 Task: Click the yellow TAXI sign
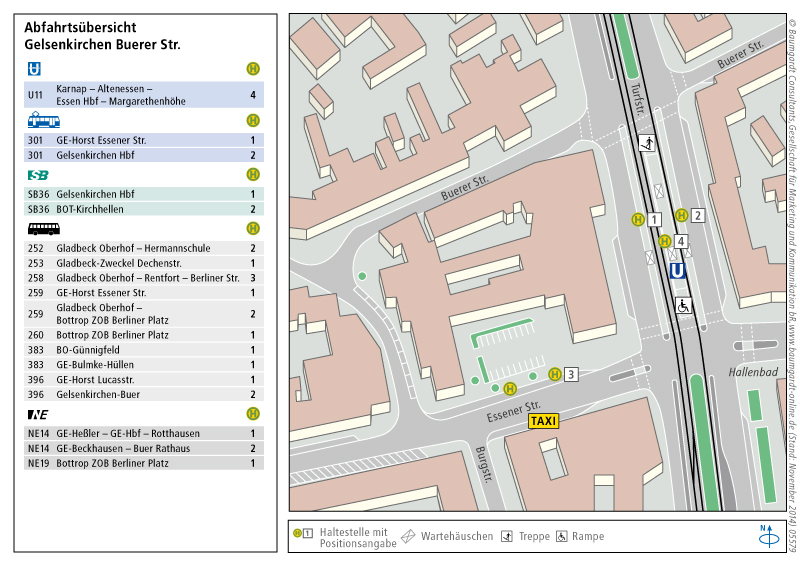tap(543, 421)
